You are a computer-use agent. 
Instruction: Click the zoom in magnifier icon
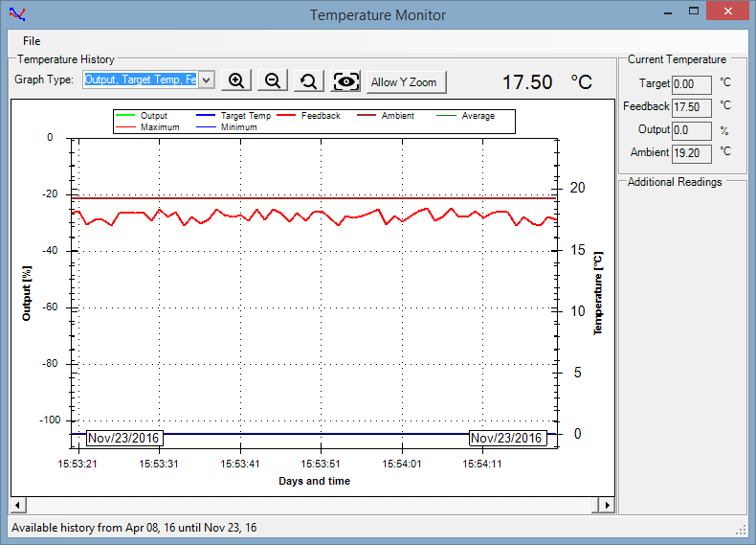(x=236, y=80)
